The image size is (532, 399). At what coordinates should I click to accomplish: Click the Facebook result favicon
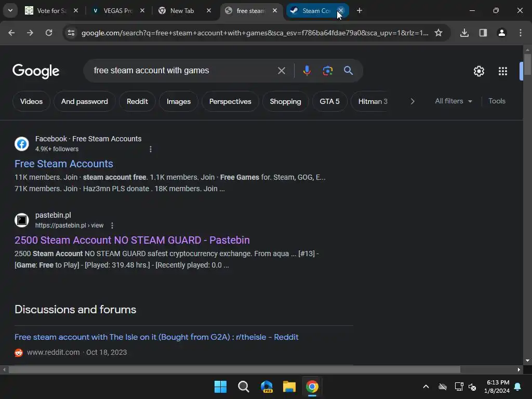tap(22, 144)
